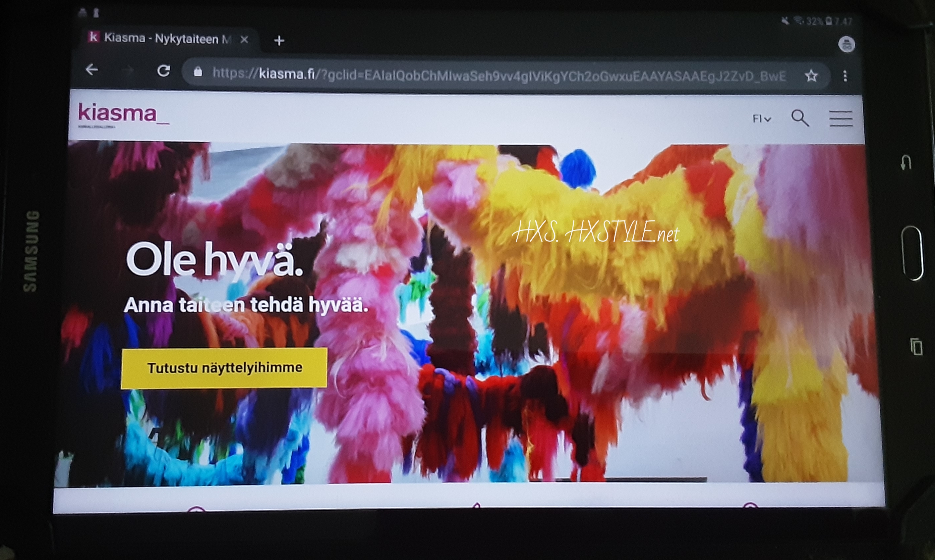Click the incognito profile icon
The image size is (935, 560).
pyautogui.click(x=846, y=44)
